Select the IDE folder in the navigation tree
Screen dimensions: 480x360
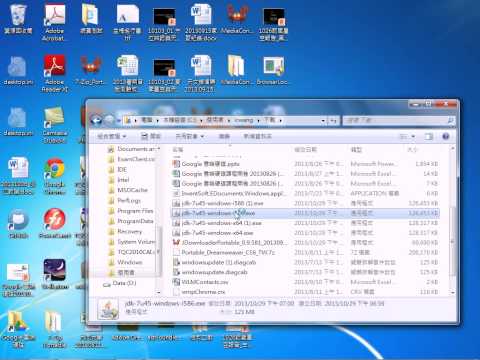point(117,169)
